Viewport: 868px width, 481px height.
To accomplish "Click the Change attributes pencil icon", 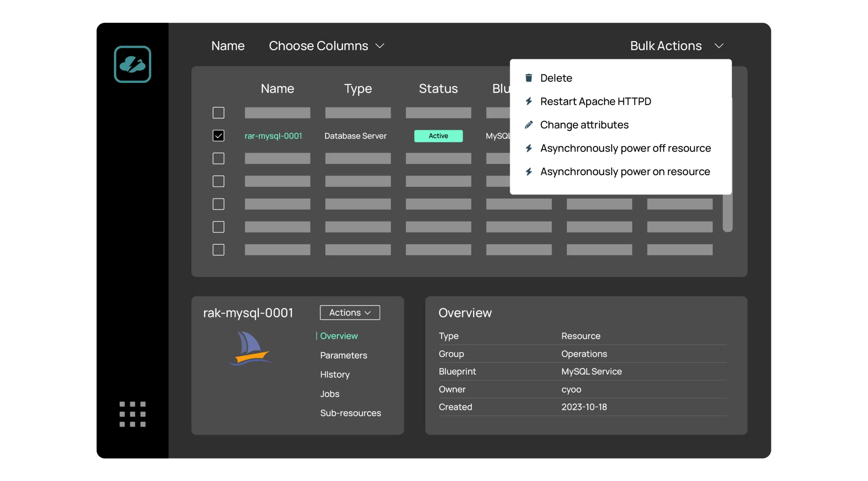I will 529,124.
